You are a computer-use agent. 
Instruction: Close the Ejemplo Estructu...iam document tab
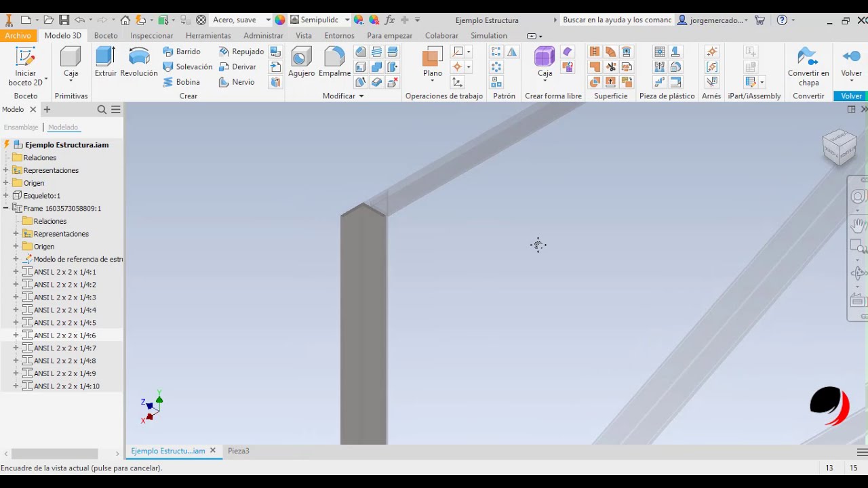[x=212, y=450]
